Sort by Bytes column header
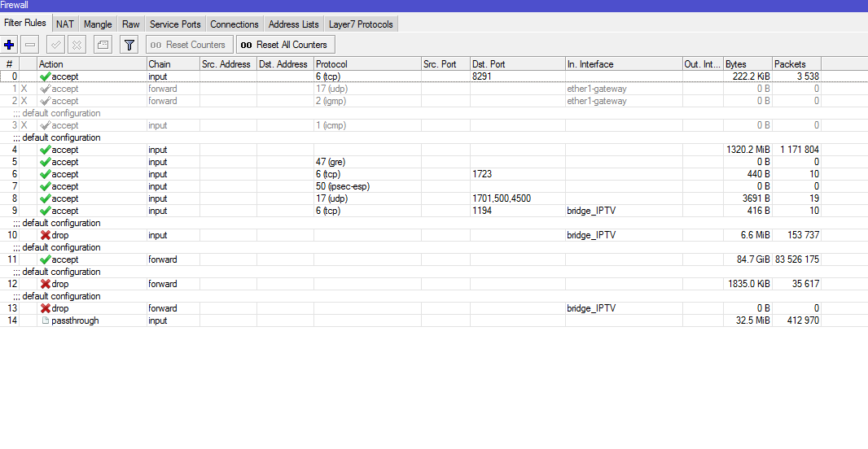The height and width of the screenshot is (449, 868). click(x=747, y=64)
